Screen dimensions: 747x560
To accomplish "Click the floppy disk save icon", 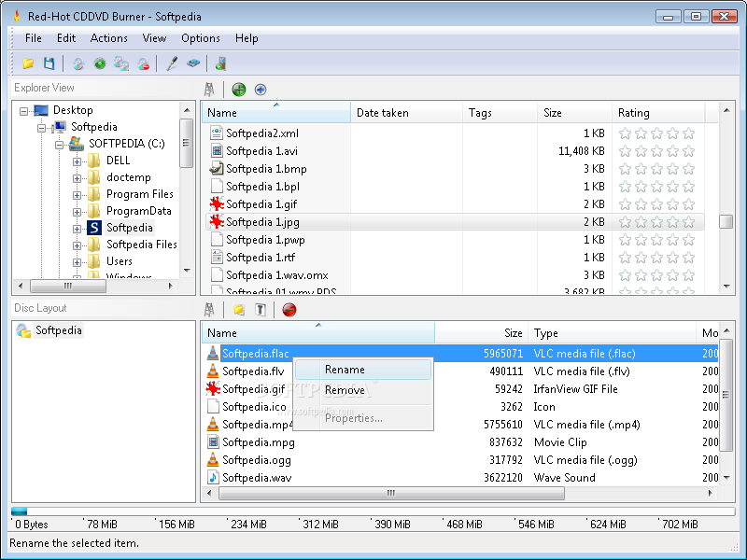I will click(49, 63).
